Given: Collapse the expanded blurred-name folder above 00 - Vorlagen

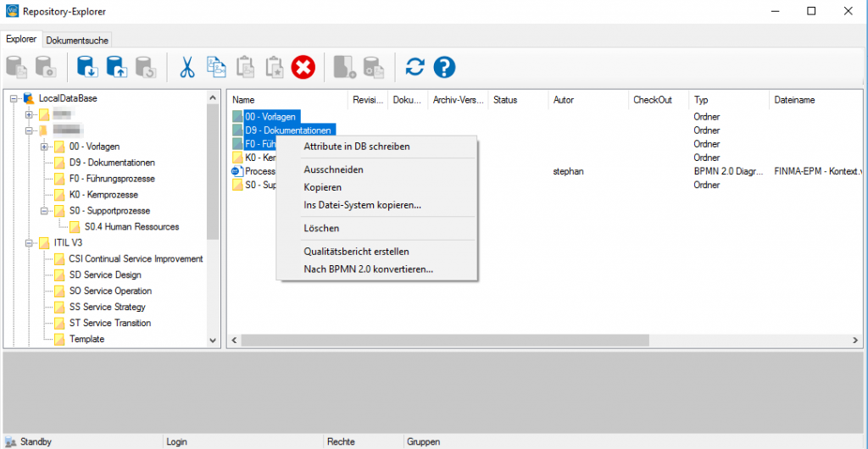Looking at the screenshot, I should pyautogui.click(x=30, y=131).
